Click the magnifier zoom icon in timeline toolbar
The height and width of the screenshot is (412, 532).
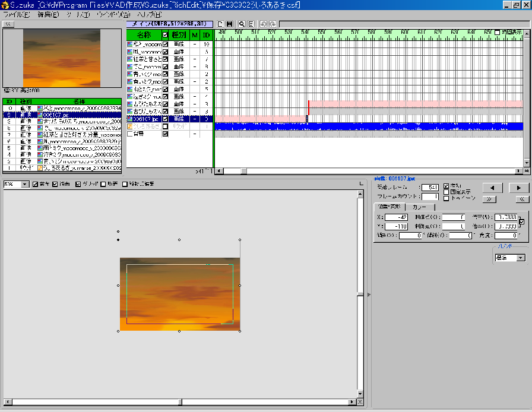tap(242, 24)
